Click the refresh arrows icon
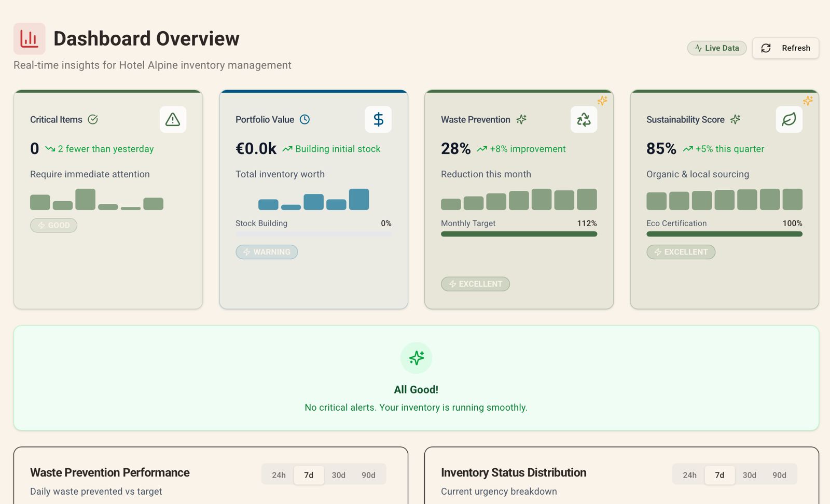This screenshot has height=504, width=830. pyautogui.click(x=766, y=48)
